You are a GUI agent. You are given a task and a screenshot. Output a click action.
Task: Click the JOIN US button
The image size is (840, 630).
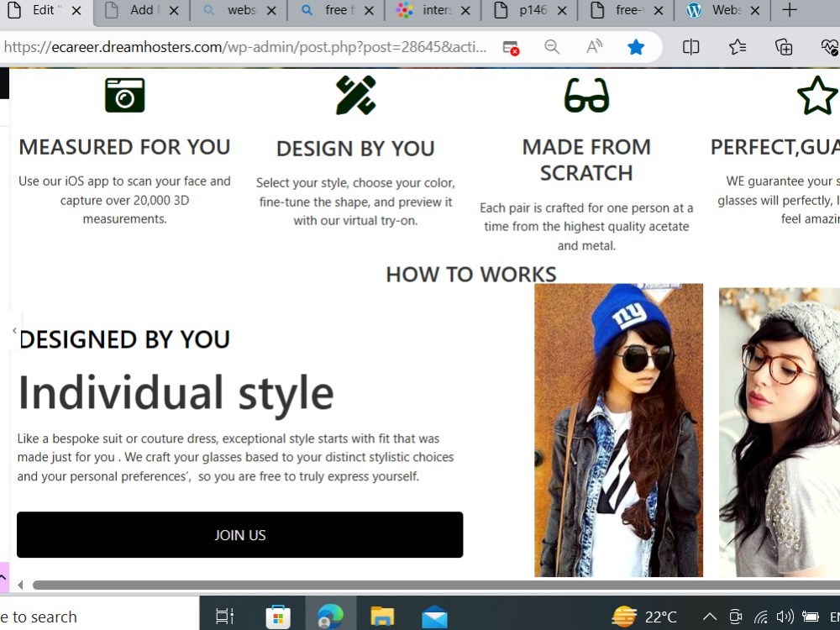[x=240, y=534]
